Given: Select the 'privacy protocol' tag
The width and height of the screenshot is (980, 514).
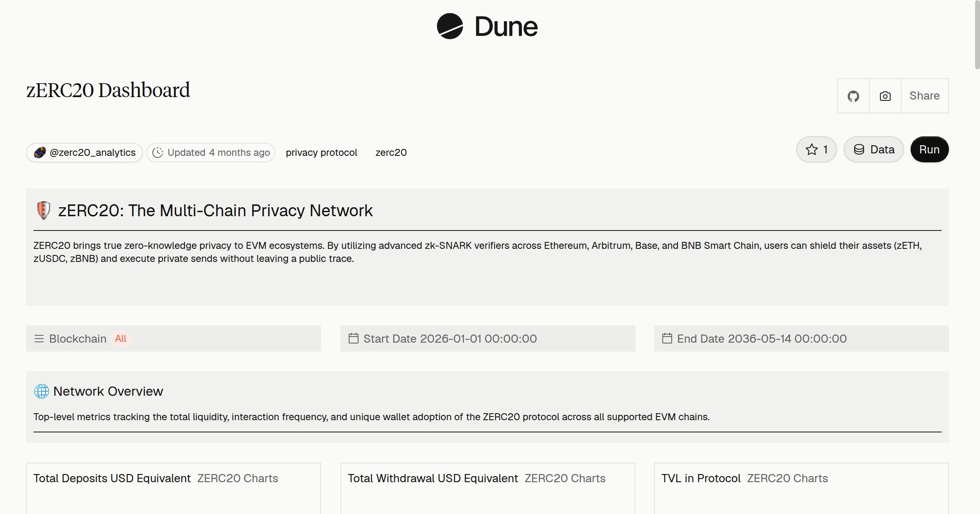Looking at the screenshot, I should click(321, 153).
